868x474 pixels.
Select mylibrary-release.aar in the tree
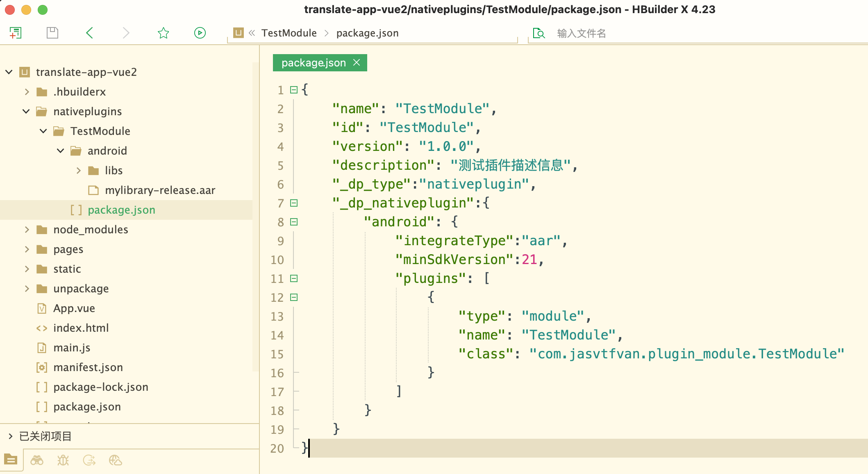160,190
